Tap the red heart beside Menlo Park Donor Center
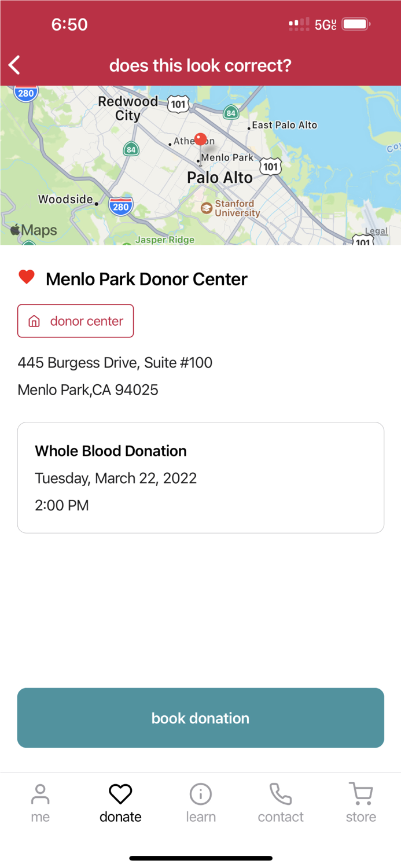This screenshot has height=868, width=401. tap(25, 278)
